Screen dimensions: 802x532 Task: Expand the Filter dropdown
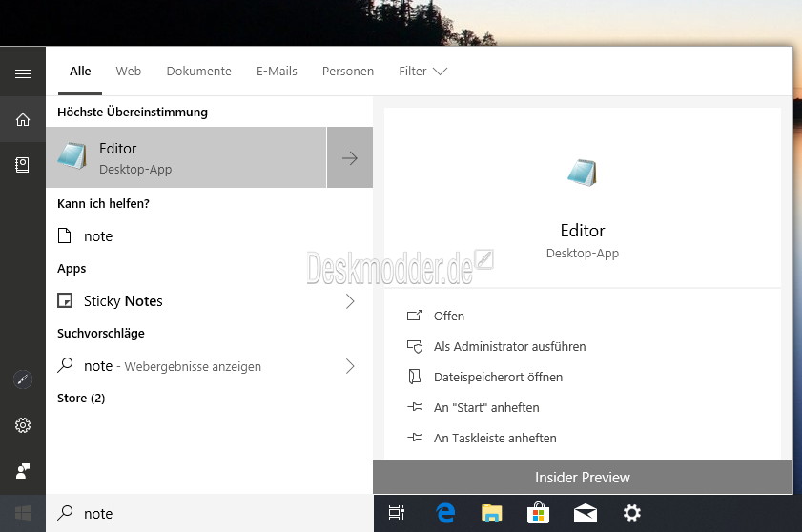pos(423,72)
